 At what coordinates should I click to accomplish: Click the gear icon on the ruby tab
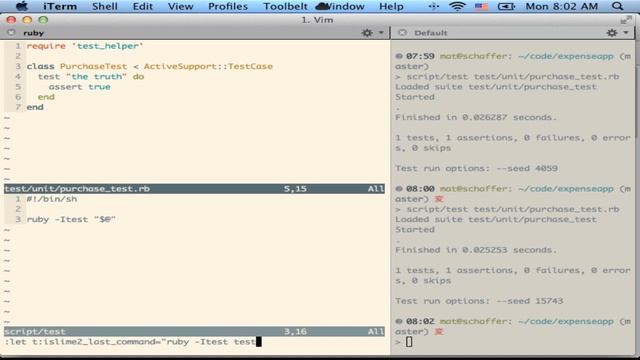point(367,33)
